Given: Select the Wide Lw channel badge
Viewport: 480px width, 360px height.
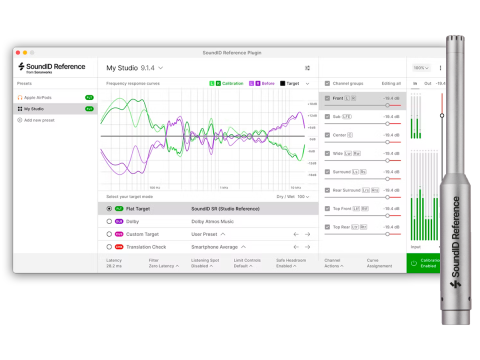Looking at the screenshot, I should coord(348,153).
